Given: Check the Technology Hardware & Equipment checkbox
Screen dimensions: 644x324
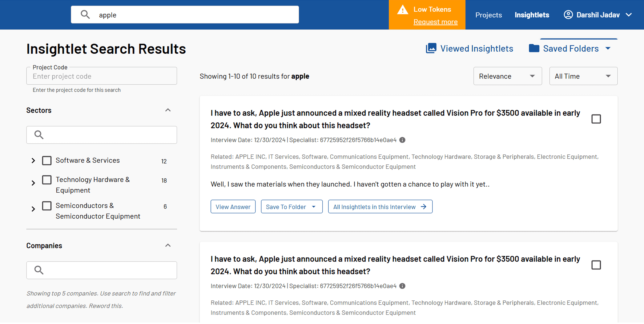Looking at the screenshot, I should point(47,180).
